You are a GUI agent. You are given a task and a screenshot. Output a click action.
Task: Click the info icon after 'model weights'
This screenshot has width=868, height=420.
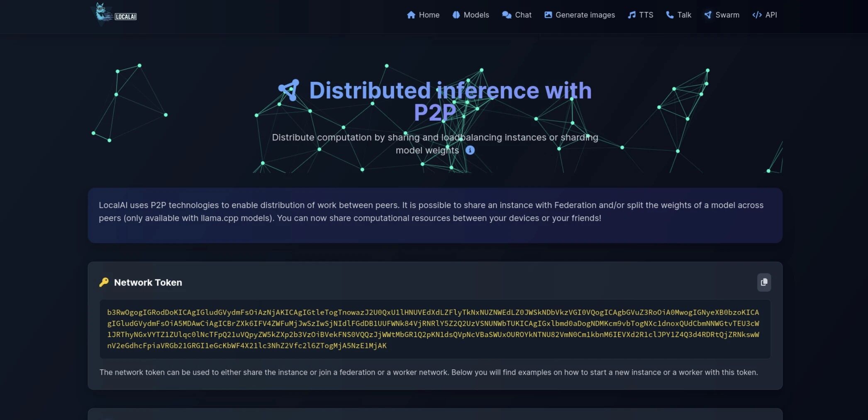[470, 150]
